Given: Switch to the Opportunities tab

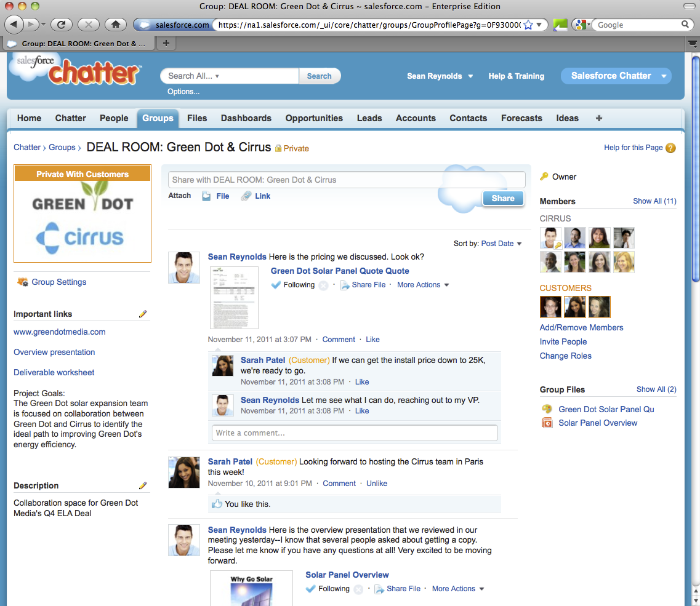Looking at the screenshot, I should [x=314, y=118].
